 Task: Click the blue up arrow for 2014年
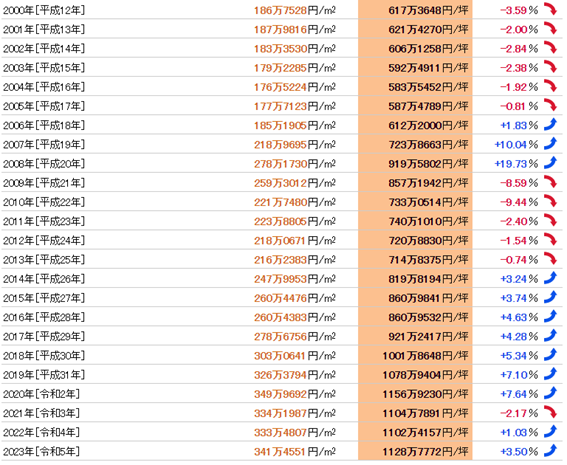coord(550,277)
